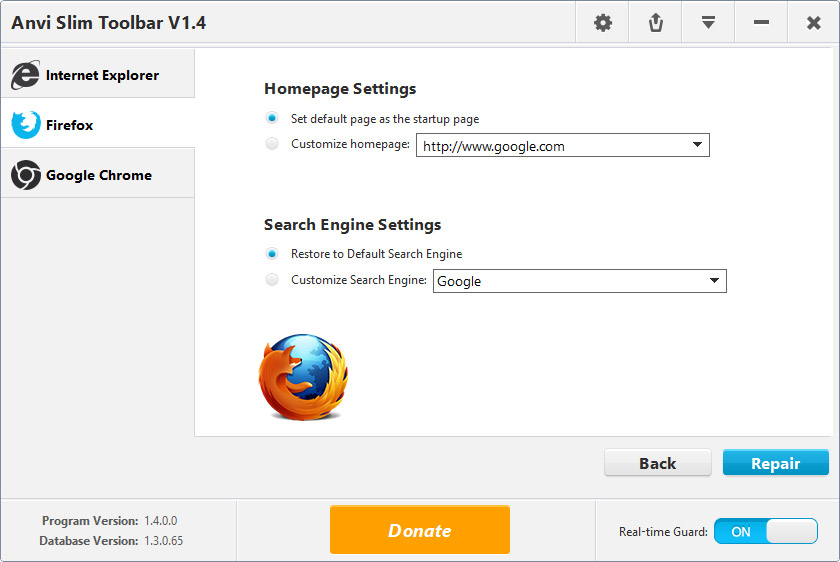Close the Anvi Slim Toolbar window
The height and width of the screenshot is (562, 840).
(813, 23)
